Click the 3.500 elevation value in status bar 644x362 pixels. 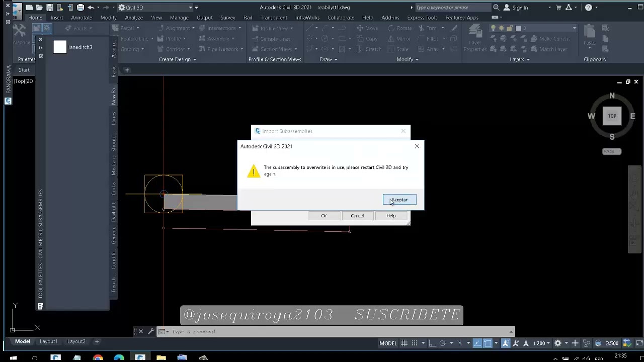click(x=612, y=343)
